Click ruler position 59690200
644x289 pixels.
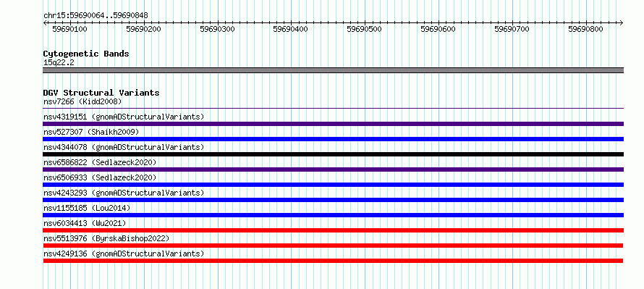click(x=144, y=29)
